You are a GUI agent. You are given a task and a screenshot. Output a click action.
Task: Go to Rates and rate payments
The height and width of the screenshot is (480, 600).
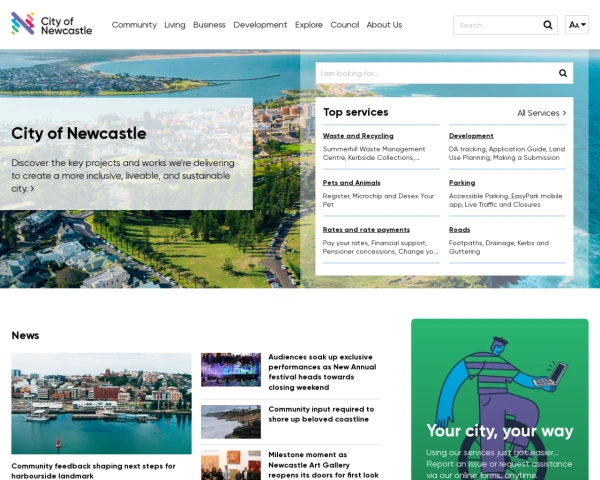pyautogui.click(x=366, y=229)
